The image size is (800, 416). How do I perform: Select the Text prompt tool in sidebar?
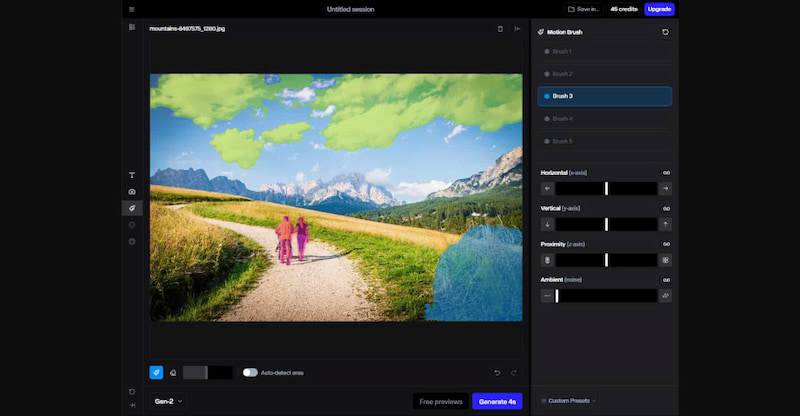(132, 175)
